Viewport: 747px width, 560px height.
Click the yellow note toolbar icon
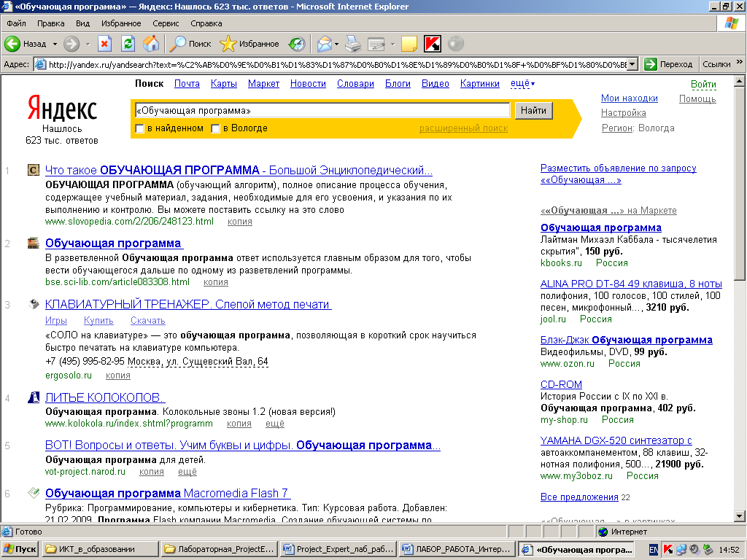point(409,44)
